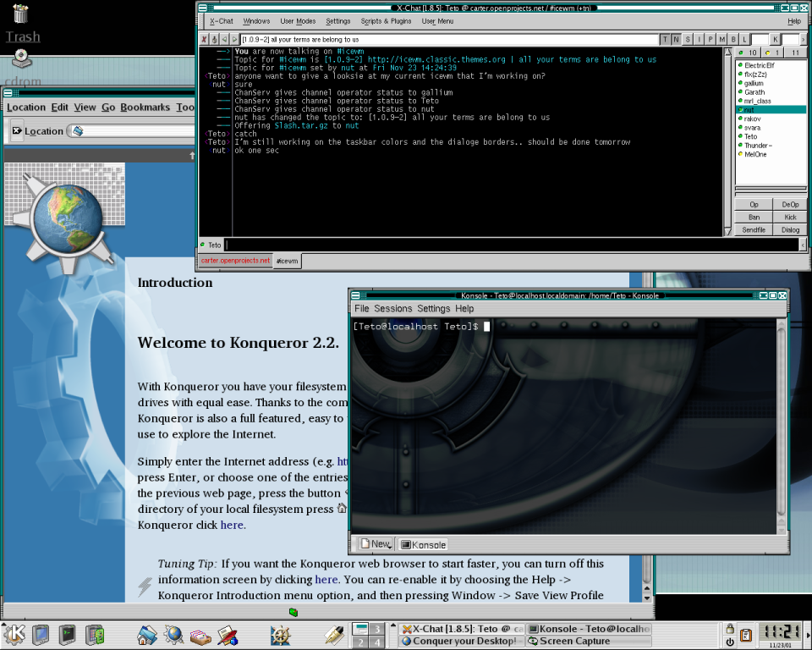The image size is (812, 650).
Task: Launch the fountain pen editor icon on panel
Action: tap(334, 636)
